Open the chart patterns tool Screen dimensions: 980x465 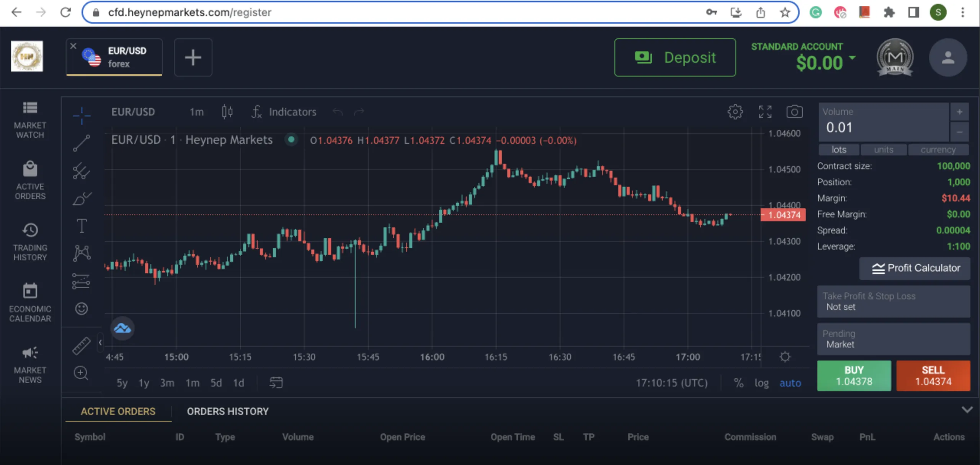82,253
